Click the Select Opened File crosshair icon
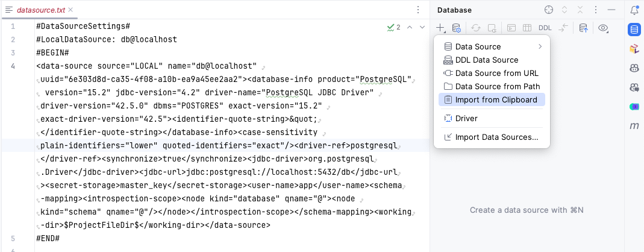644x252 pixels. click(549, 10)
